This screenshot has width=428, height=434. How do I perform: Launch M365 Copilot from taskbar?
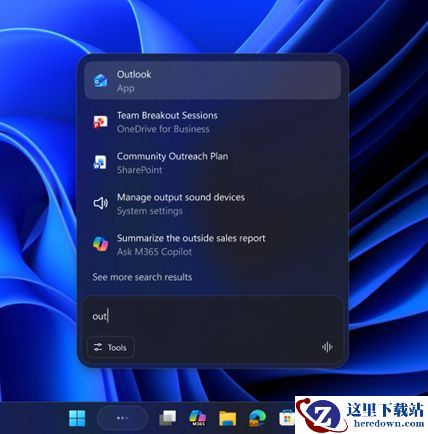197,418
